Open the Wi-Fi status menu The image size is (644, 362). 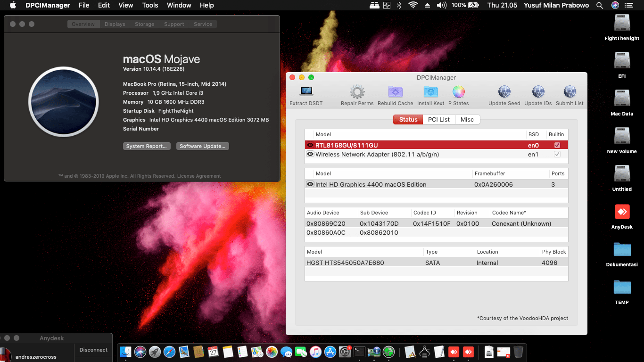(x=413, y=5)
